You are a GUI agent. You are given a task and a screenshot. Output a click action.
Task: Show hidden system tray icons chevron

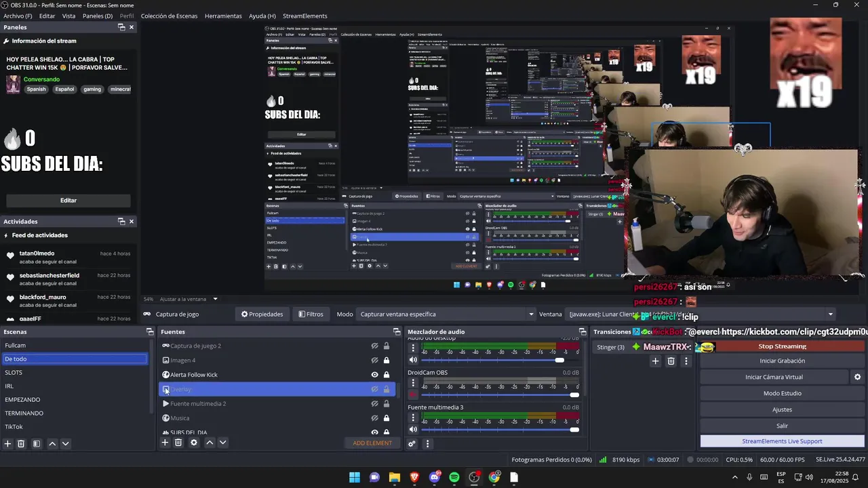click(734, 477)
